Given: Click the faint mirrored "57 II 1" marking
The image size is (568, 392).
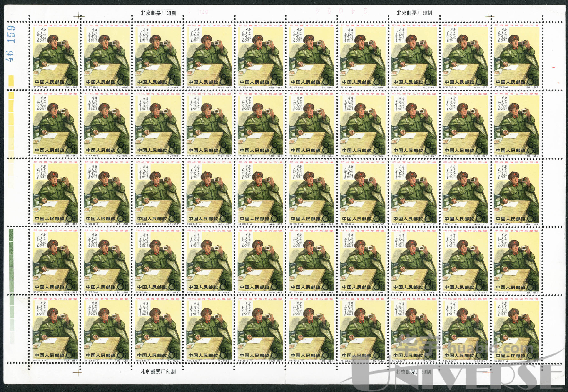Looking at the screenshot, I should click(x=198, y=11).
